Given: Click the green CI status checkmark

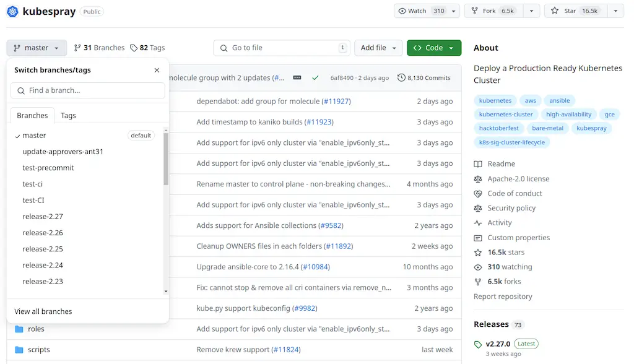Looking at the screenshot, I should point(315,78).
